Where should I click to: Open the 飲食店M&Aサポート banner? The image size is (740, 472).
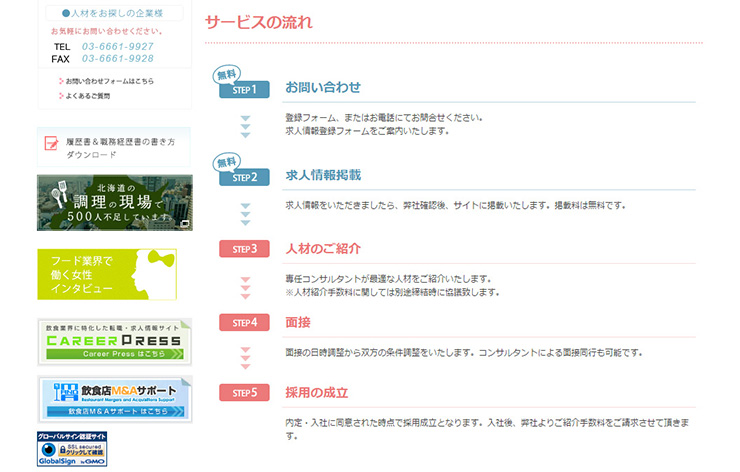click(113, 399)
